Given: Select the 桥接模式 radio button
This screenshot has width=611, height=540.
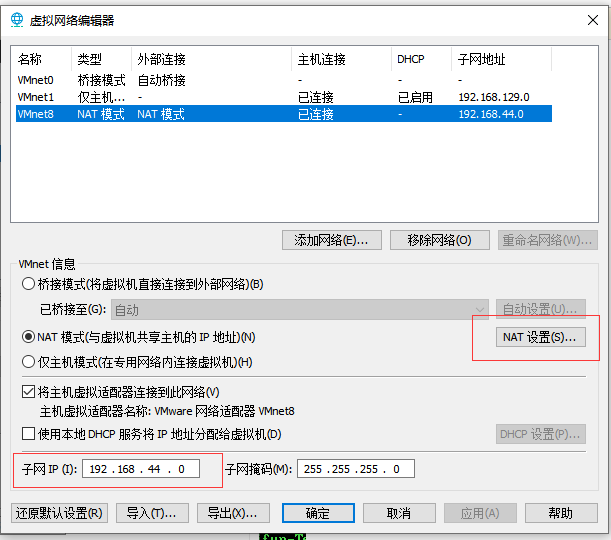Looking at the screenshot, I should 28,284.
